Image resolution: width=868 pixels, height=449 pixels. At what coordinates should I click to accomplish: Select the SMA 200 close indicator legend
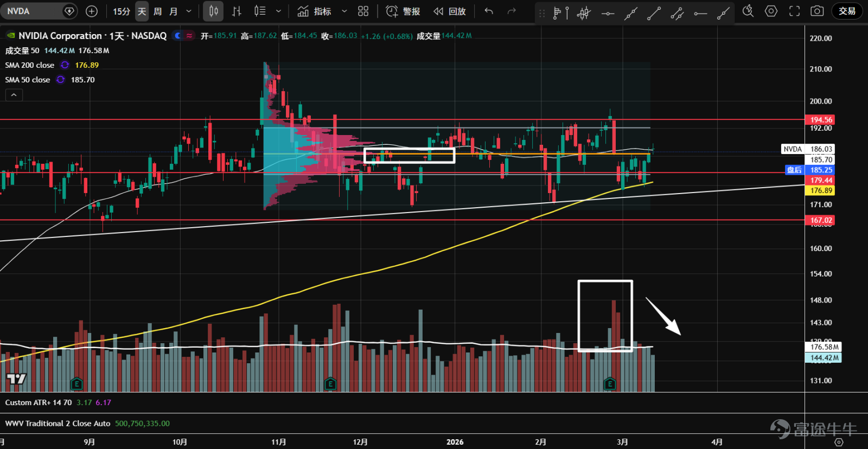click(30, 65)
